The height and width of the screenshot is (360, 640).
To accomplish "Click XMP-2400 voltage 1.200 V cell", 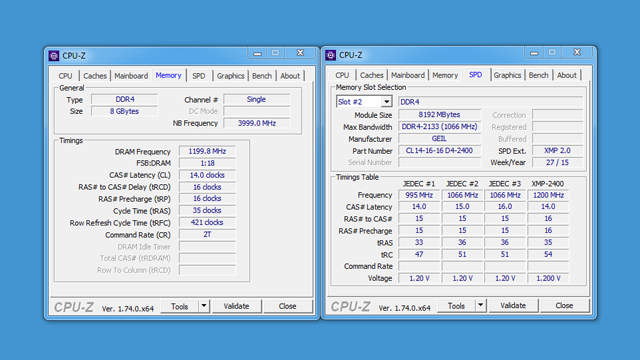I will click(x=548, y=278).
